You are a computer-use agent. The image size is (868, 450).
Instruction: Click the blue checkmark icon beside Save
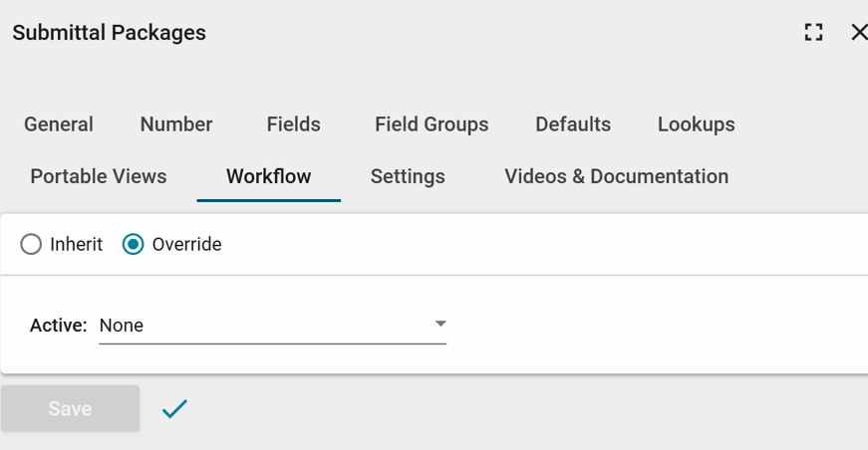click(x=175, y=408)
